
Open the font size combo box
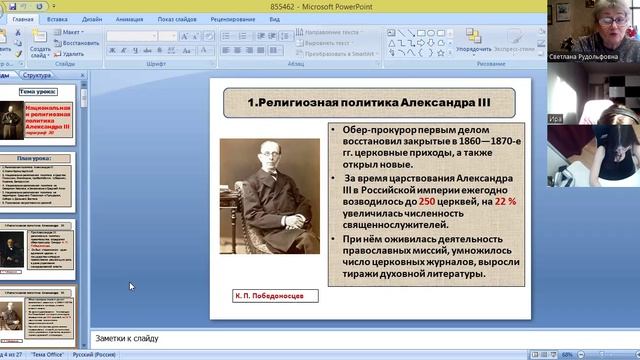pyautogui.click(x=167, y=36)
